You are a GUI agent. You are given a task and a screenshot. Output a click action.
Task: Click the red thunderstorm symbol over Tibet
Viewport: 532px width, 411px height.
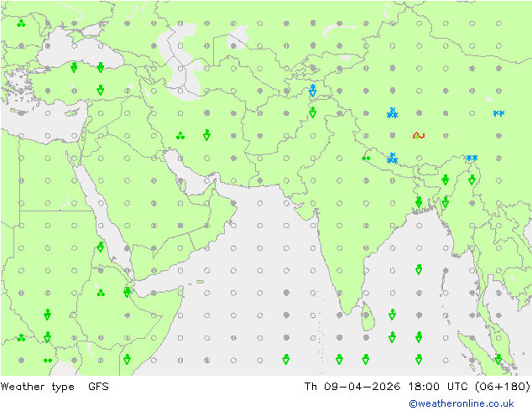click(x=419, y=136)
